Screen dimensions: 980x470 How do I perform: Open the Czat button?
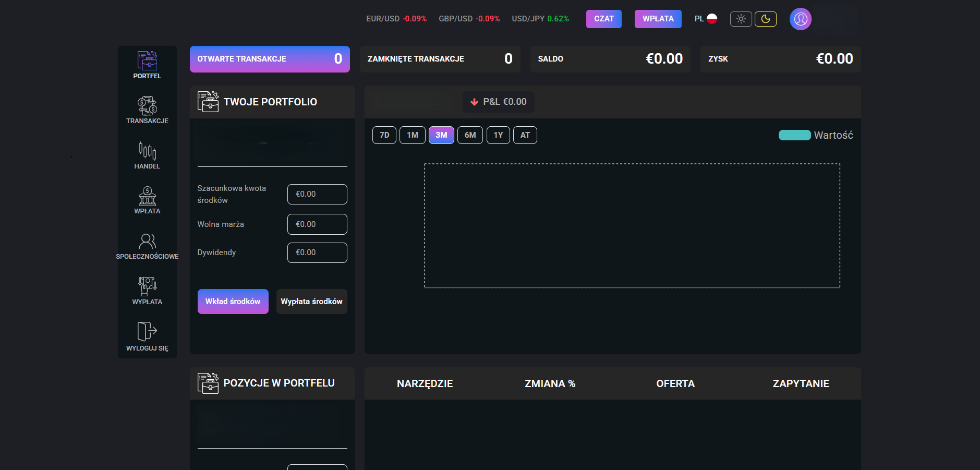click(604, 19)
